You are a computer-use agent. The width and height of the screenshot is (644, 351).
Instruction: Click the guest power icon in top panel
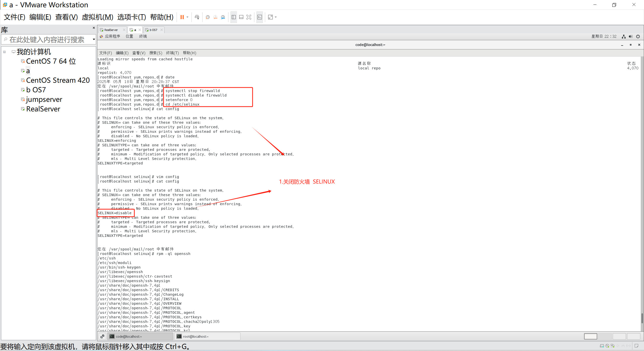click(638, 36)
